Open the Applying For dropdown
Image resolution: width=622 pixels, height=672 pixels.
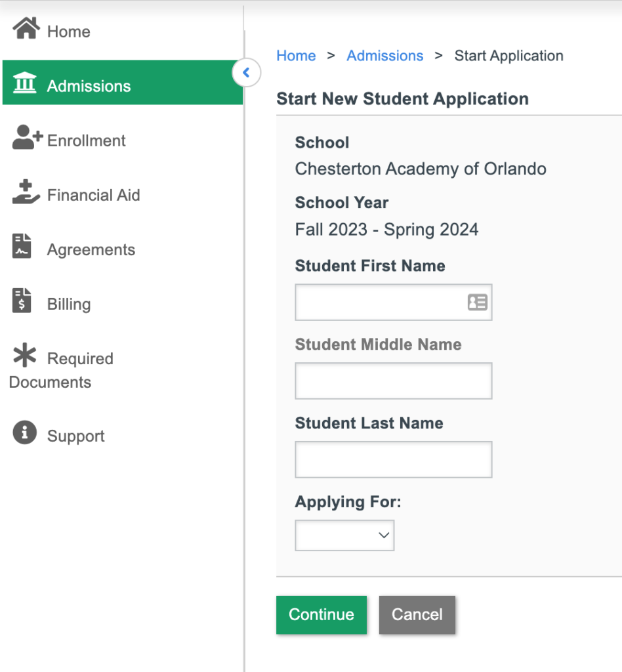344,535
